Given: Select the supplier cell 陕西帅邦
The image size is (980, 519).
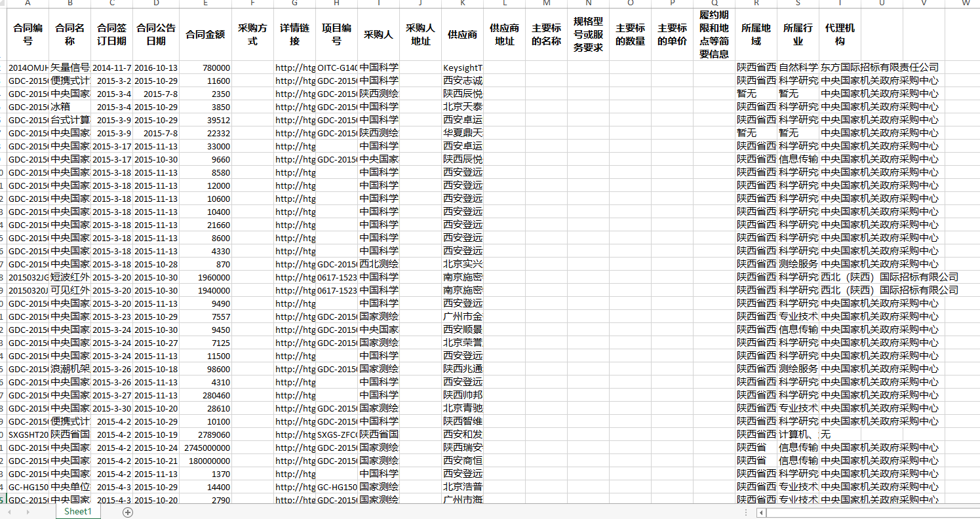Looking at the screenshot, I should pos(462,395).
